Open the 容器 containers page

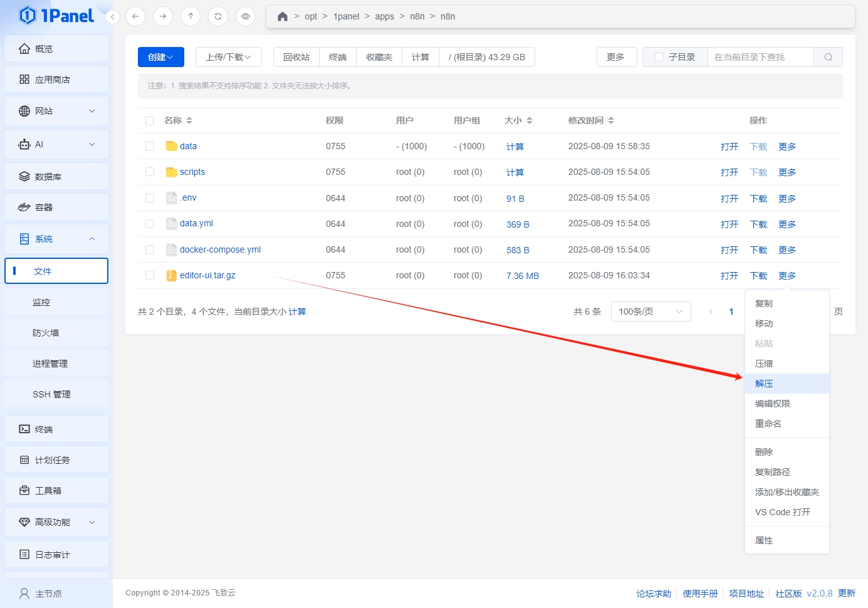56,207
